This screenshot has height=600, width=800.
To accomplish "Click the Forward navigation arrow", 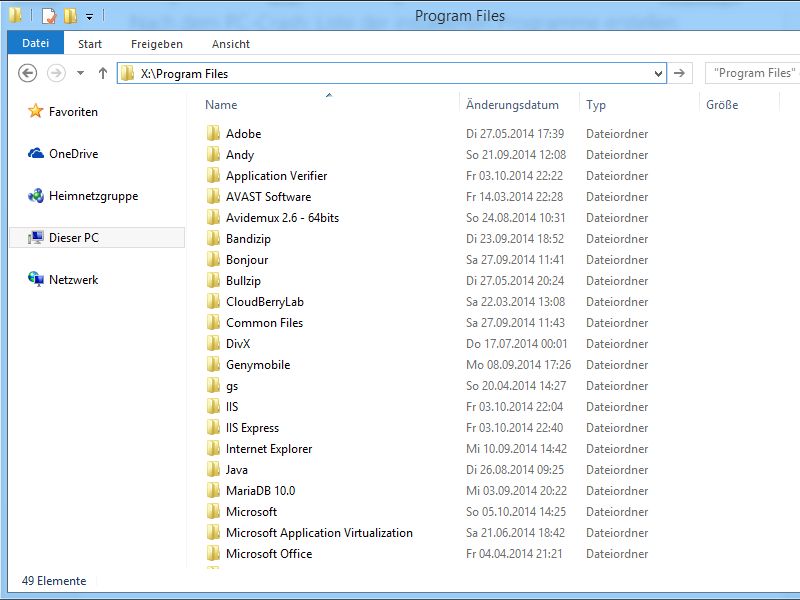I will click(56, 73).
